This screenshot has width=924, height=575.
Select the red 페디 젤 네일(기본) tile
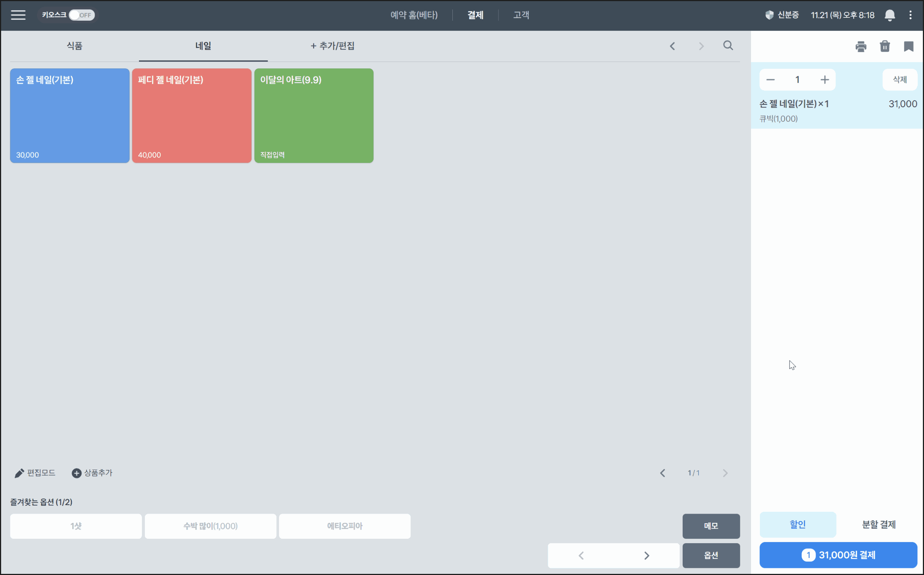[x=191, y=116]
